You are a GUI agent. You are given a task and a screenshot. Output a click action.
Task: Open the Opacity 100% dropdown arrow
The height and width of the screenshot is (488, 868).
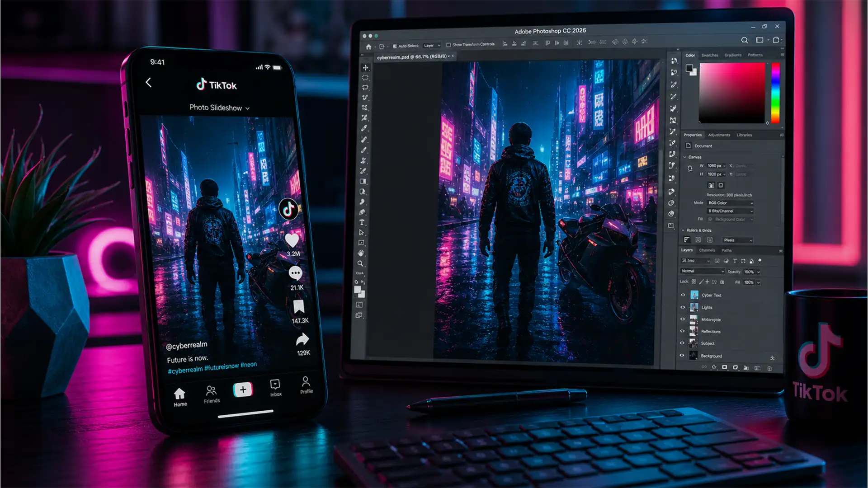coord(758,272)
